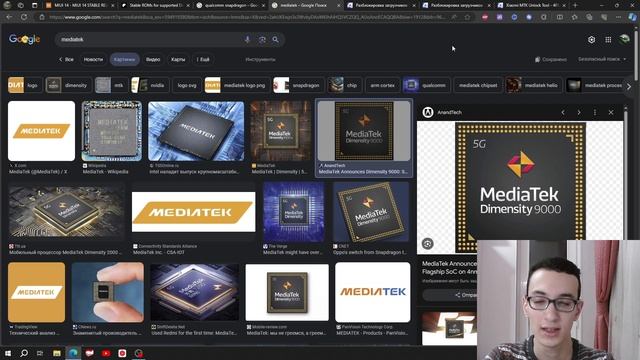640x360 pixels.
Task: Filter by 'arm cortex' chip
Action: [x=382, y=85]
